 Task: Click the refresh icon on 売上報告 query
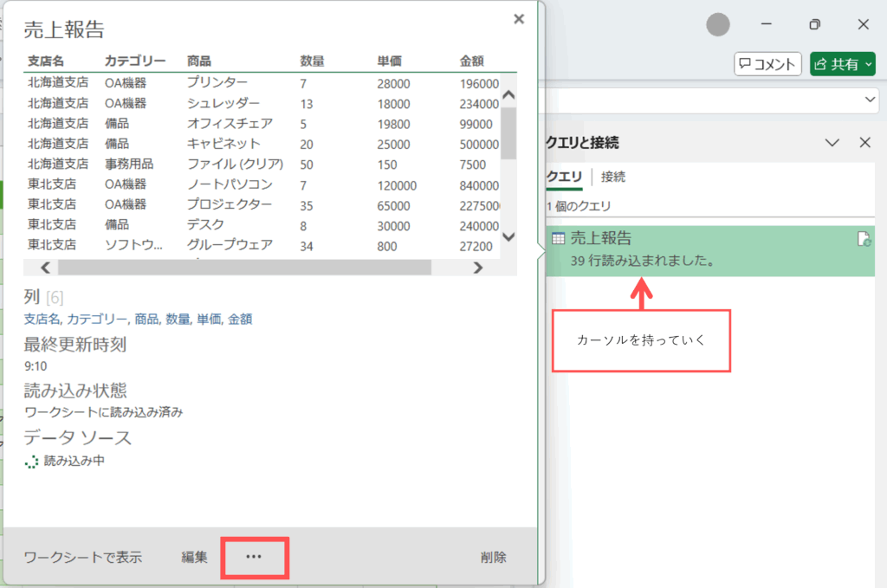pos(864,240)
